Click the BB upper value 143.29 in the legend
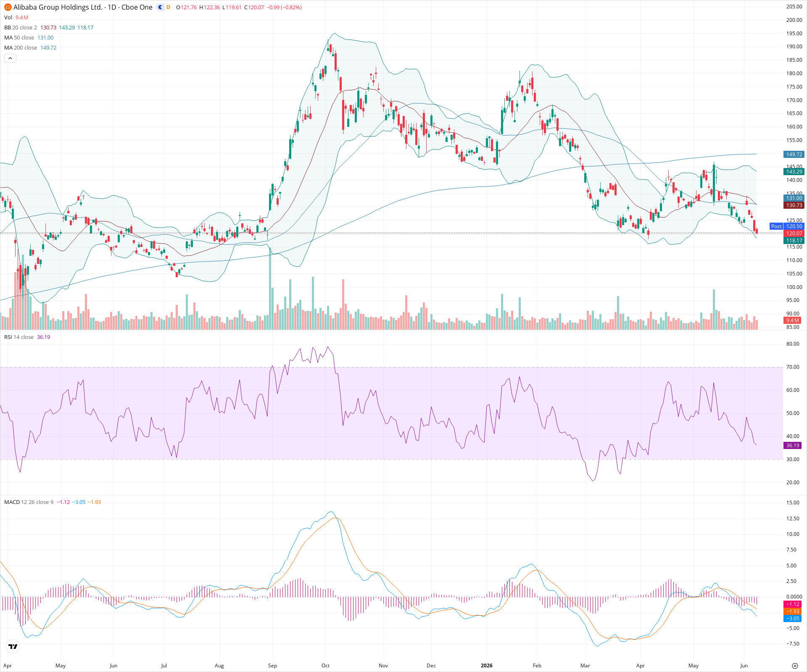This screenshot has height=672, width=807. (x=67, y=27)
